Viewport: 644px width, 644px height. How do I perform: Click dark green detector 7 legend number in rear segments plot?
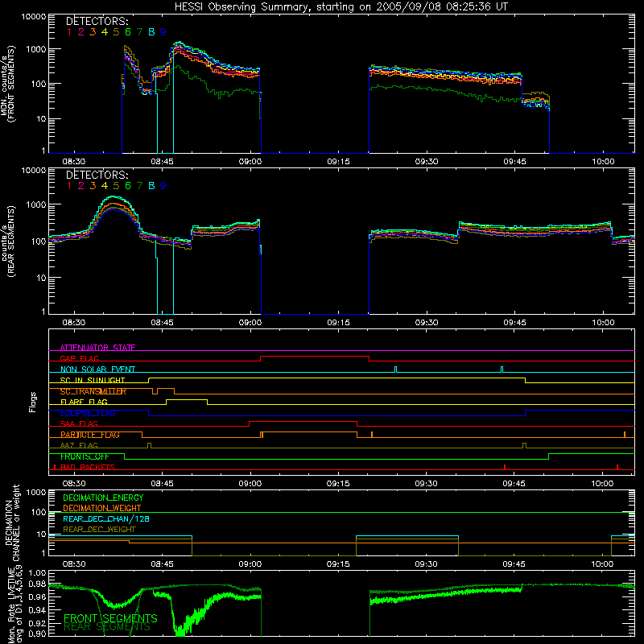[x=139, y=186]
